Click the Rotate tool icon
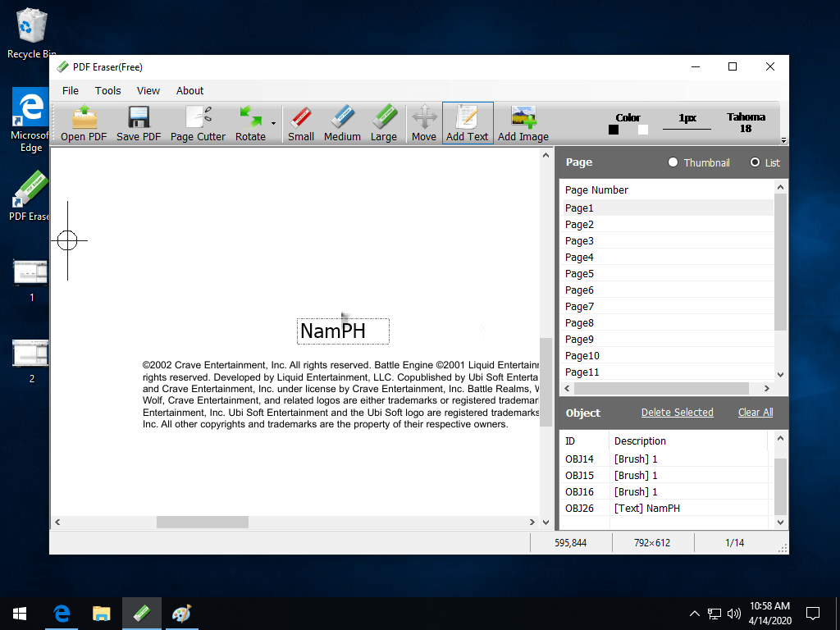This screenshot has width=840, height=630. click(250, 123)
